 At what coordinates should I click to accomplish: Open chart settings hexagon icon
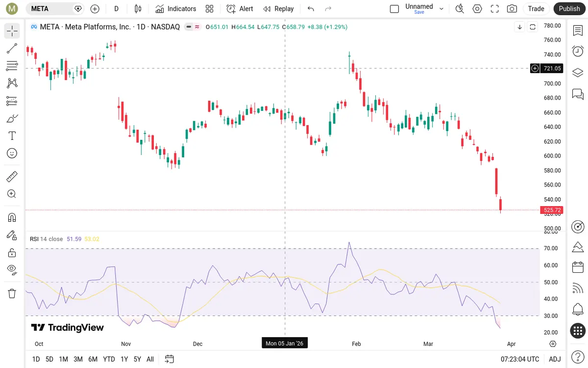click(x=477, y=8)
